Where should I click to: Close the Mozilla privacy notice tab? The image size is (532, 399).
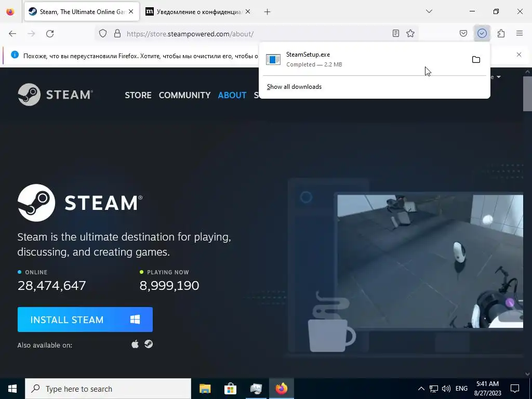[x=248, y=11]
